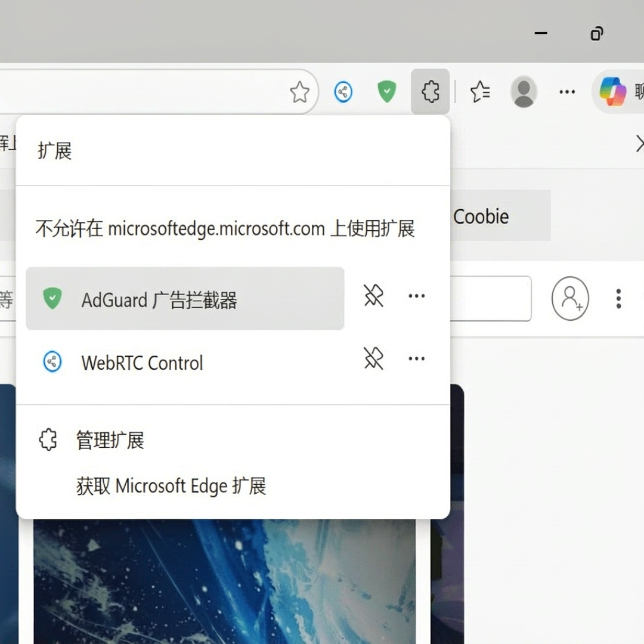Click the page search input field
This screenshot has height=644, width=644.
(490, 299)
